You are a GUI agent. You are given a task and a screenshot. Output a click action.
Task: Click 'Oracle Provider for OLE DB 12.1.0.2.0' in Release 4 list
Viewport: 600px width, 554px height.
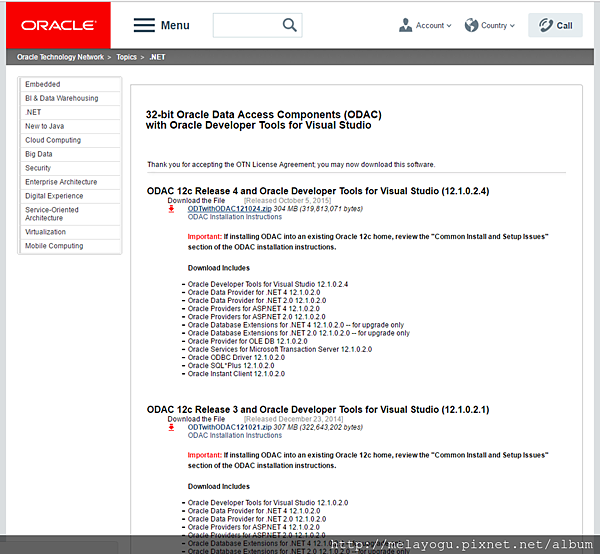(248, 341)
